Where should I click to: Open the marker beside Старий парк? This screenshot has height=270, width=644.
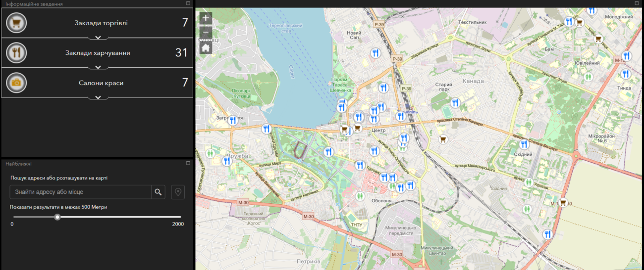pyautogui.click(x=455, y=103)
